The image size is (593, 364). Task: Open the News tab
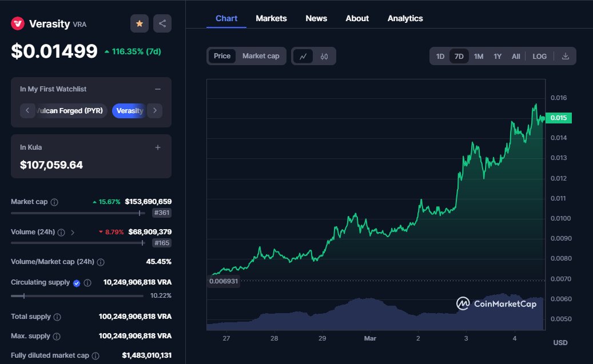click(316, 18)
